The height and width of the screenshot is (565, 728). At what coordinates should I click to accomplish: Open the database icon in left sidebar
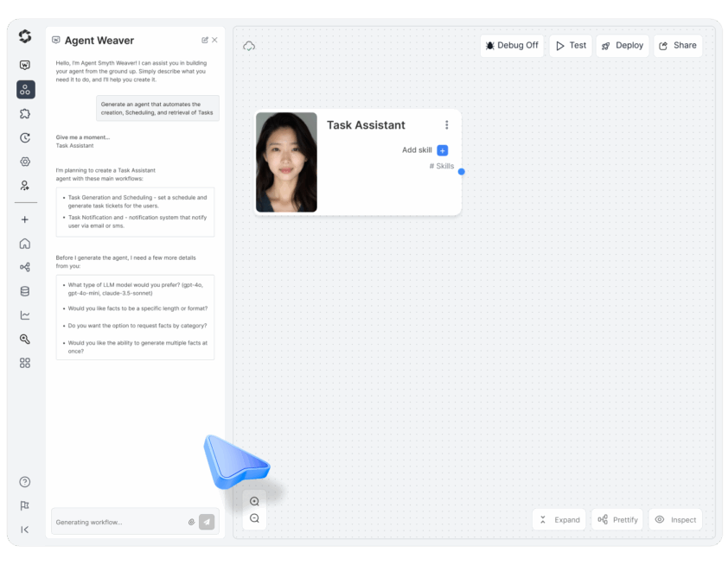pos(25,291)
